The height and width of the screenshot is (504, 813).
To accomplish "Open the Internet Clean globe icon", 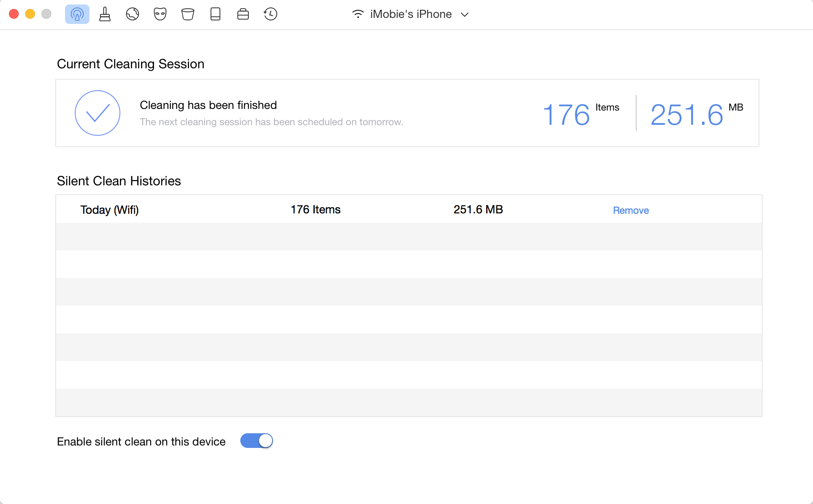I will (133, 14).
